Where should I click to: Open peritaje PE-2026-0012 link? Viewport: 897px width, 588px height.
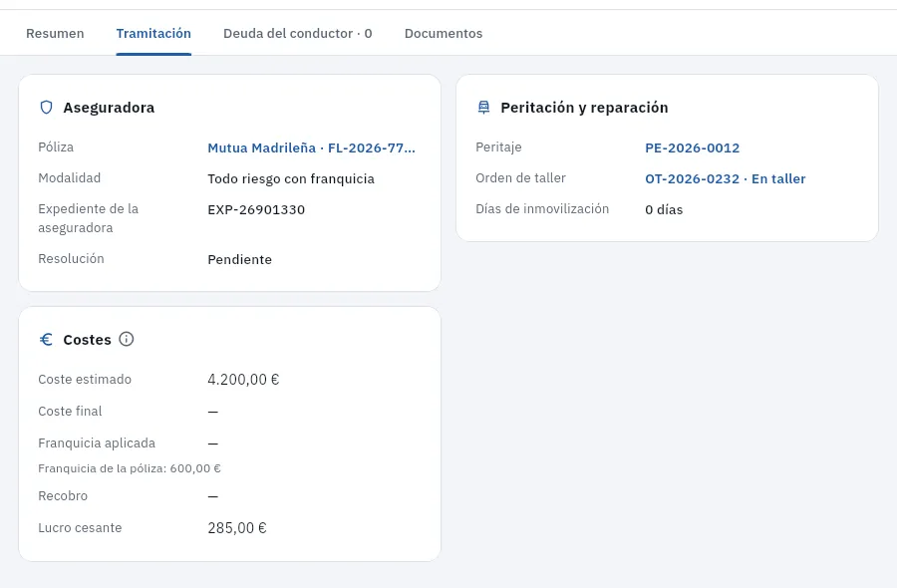[693, 148]
